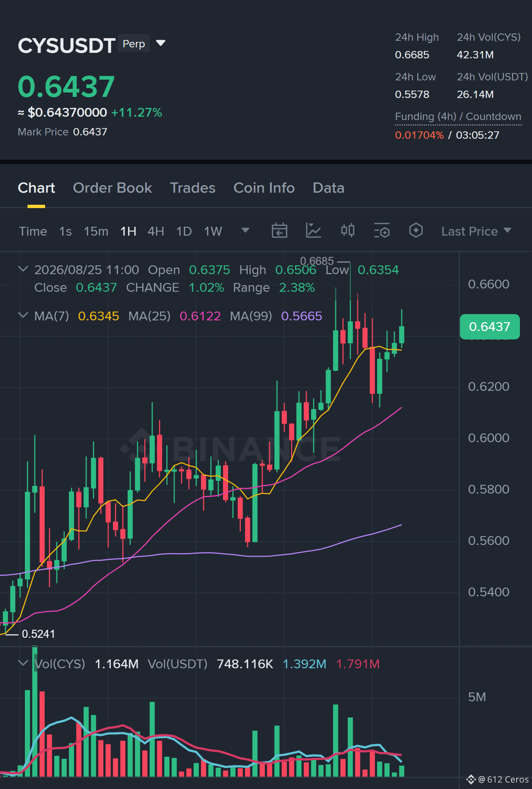Screen dimensions: 532x789
Task: Click the MA(99) value 0.5665
Action: pos(302,316)
